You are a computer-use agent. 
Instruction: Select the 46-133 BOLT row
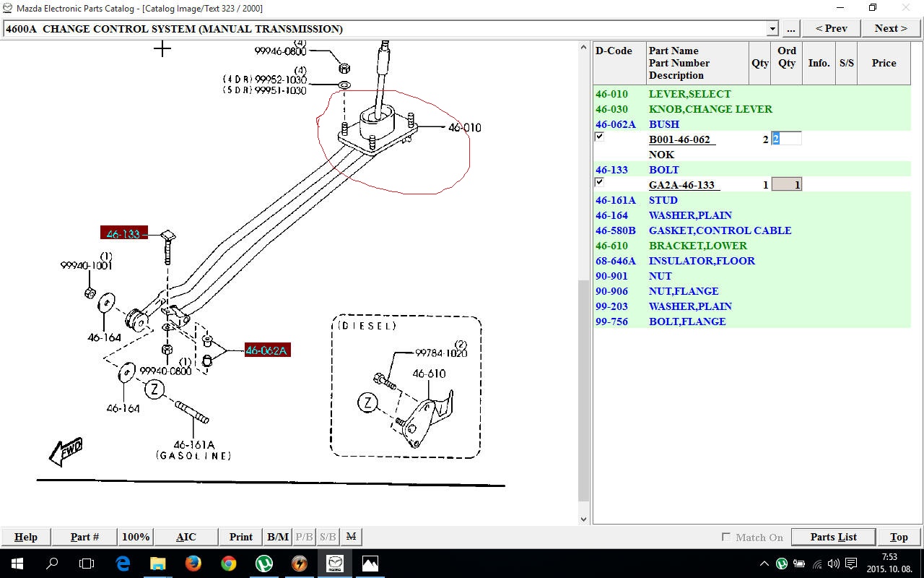click(751, 170)
